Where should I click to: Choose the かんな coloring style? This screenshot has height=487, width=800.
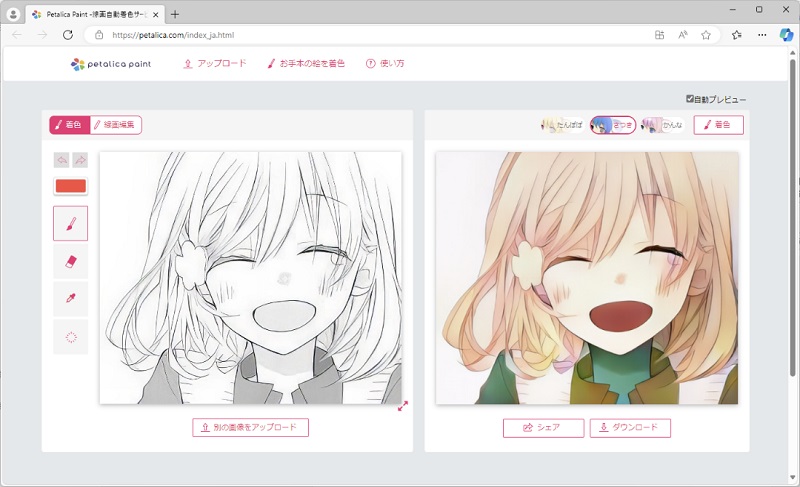662,125
